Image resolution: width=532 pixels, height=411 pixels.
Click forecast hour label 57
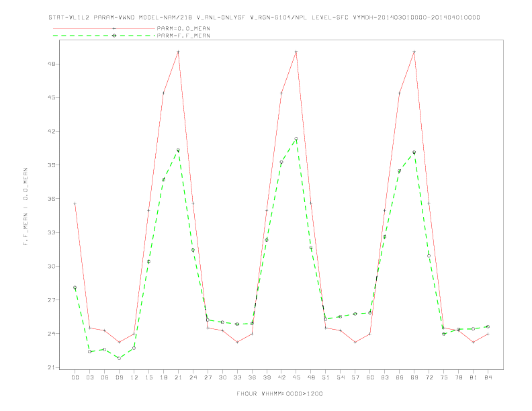pyautogui.click(x=355, y=377)
